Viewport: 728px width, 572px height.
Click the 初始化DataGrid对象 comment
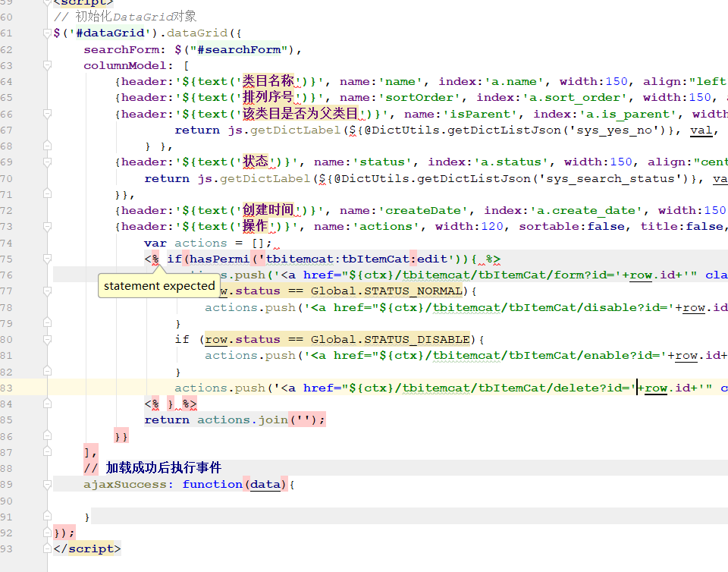pyautogui.click(x=136, y=17)
